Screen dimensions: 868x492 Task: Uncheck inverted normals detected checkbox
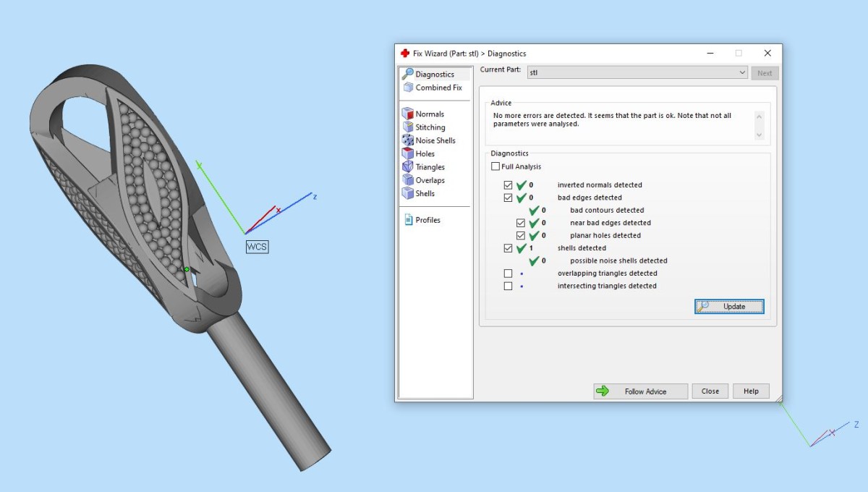pos(508,185)
